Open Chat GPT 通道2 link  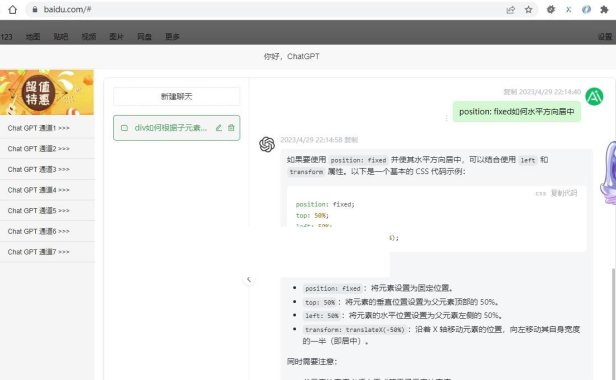pyautogui.click(x=38, y=149)
